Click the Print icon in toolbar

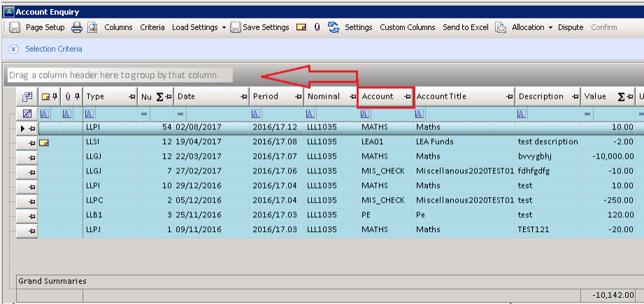[x=77, y=27]
